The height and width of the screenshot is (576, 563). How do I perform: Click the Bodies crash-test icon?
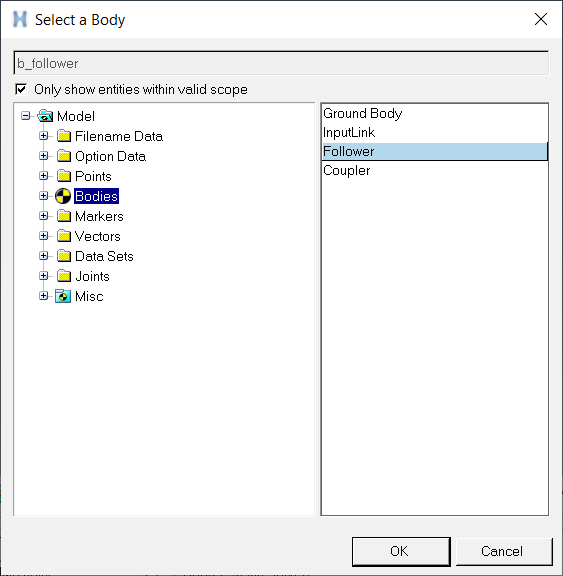(63, 196)
